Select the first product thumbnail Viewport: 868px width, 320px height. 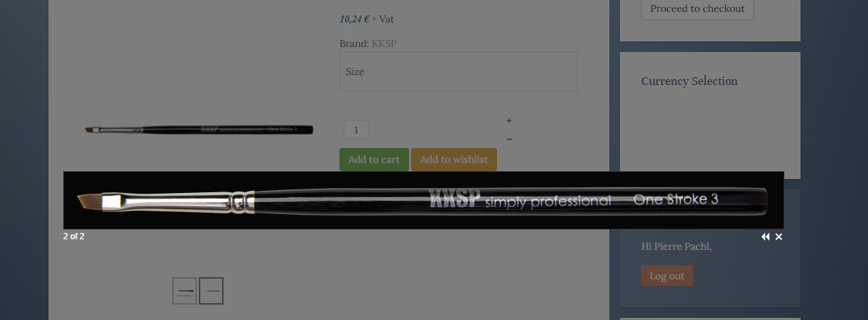[x=185, y=291]
